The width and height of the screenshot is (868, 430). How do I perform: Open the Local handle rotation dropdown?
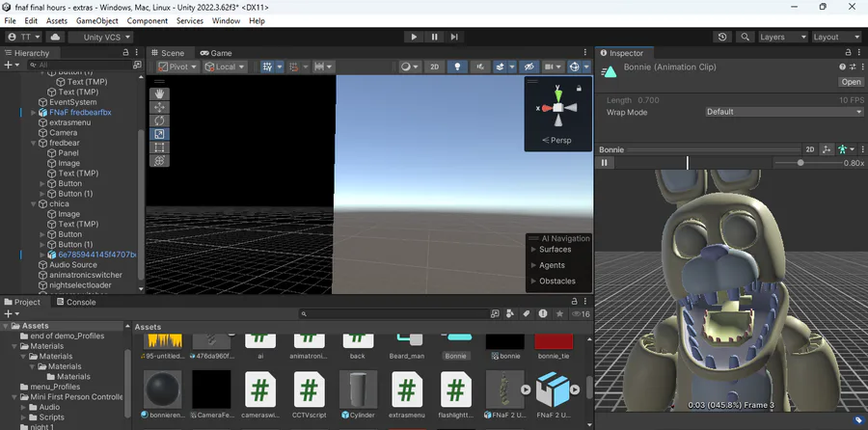pyautogui.click(x=226, y=67)
